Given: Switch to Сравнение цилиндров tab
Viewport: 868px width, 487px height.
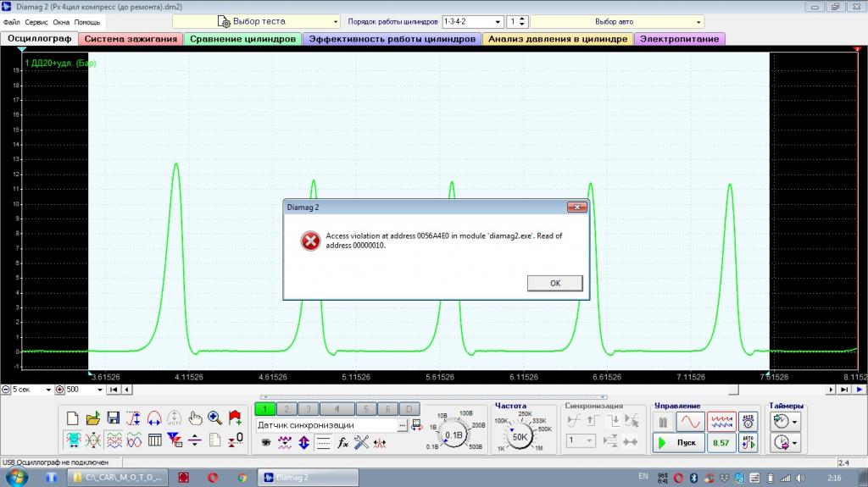Looking at the screenshot, I should [x=243, y=39].
